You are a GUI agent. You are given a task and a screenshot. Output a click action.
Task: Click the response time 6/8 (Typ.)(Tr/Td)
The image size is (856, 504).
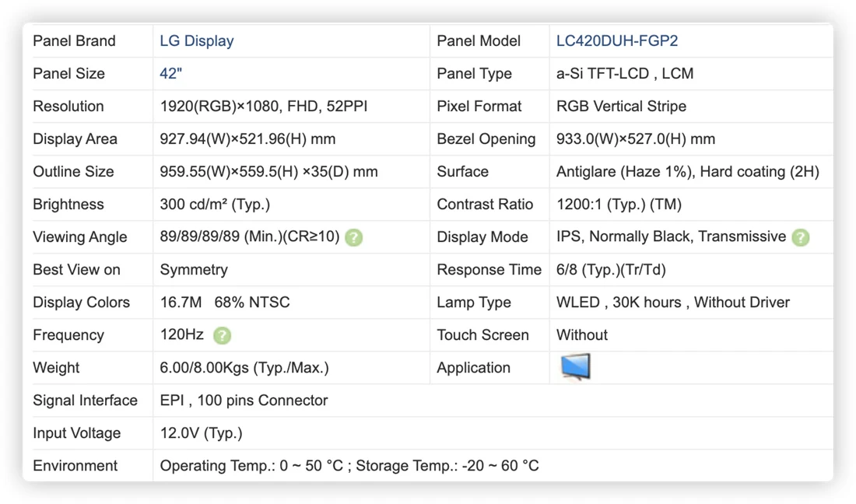tap(611, 270)
